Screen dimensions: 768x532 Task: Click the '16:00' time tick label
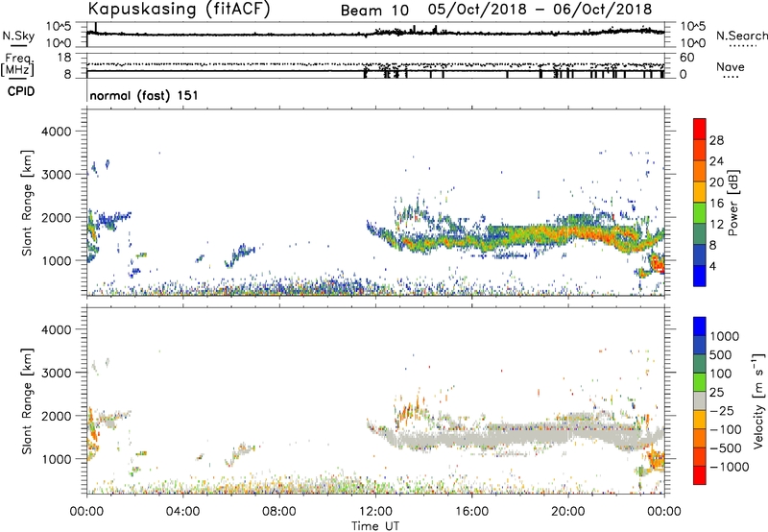471,512
